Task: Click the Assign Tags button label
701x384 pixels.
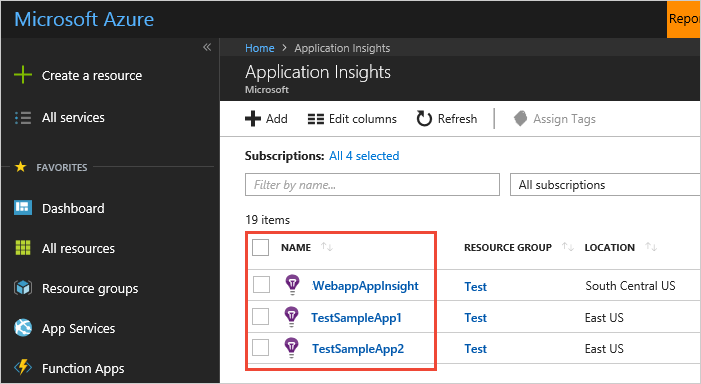Action: (564, 119)
